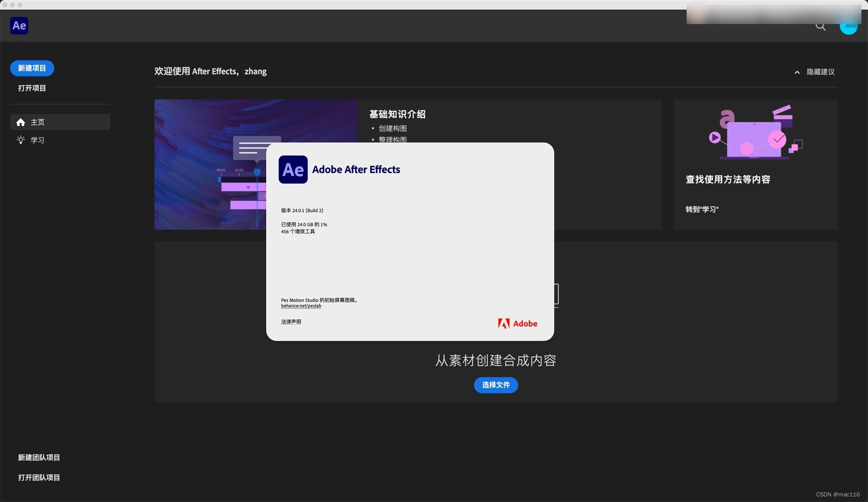Click the 隐藏建议 text label

pyautogui.click(x=820, y=72)
